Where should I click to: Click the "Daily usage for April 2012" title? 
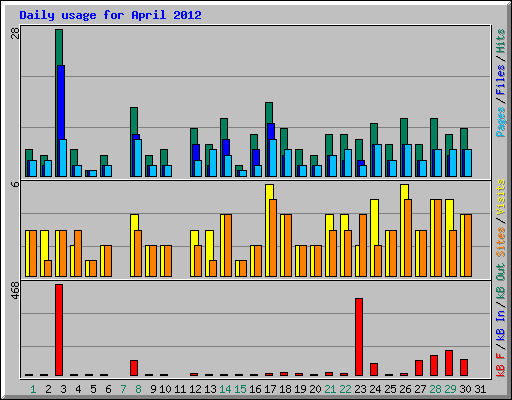[110, 15]
